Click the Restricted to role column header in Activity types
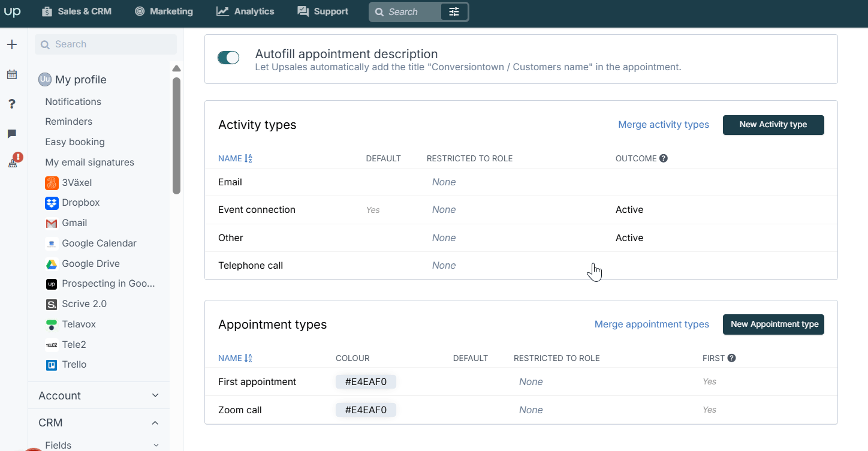868x451 pixels. [x=469, y=158]
